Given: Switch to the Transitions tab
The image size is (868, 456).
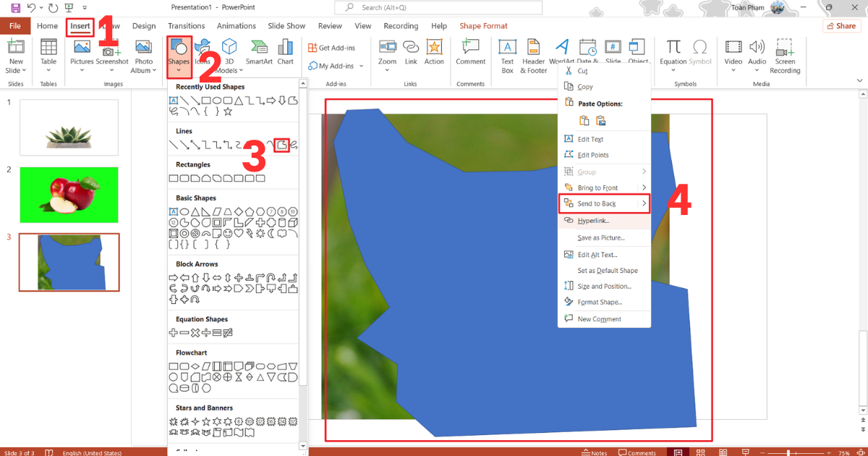Looking at the screenshot, I should point(186,26).
